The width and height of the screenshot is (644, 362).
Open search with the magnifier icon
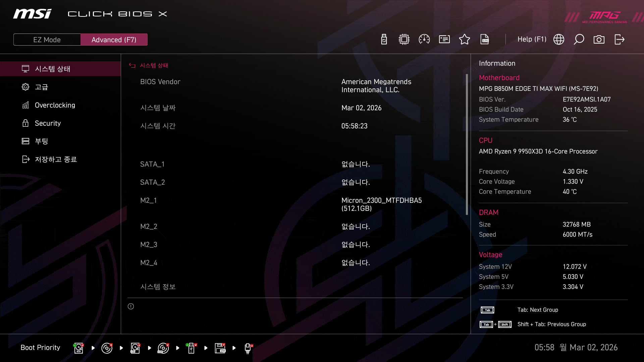point(579,40)
